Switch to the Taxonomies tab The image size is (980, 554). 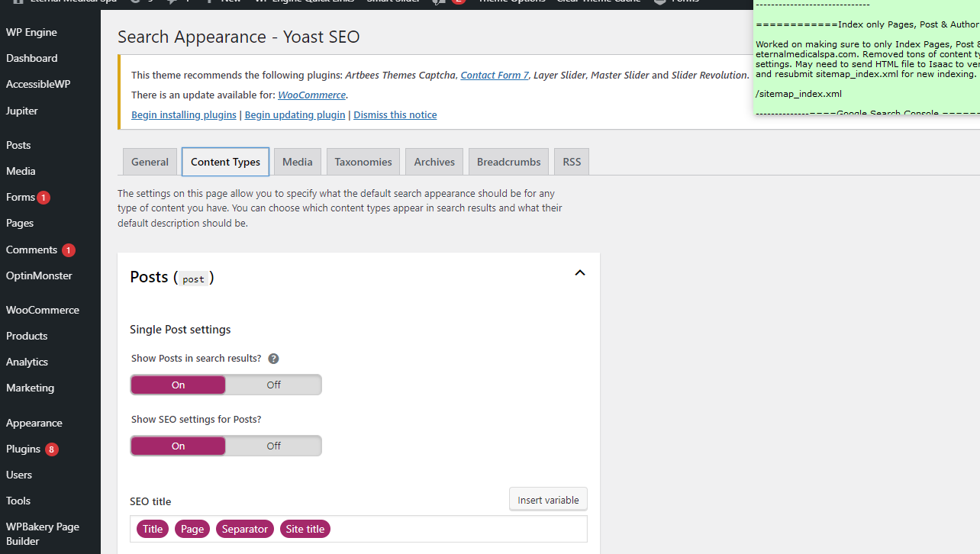363,162
